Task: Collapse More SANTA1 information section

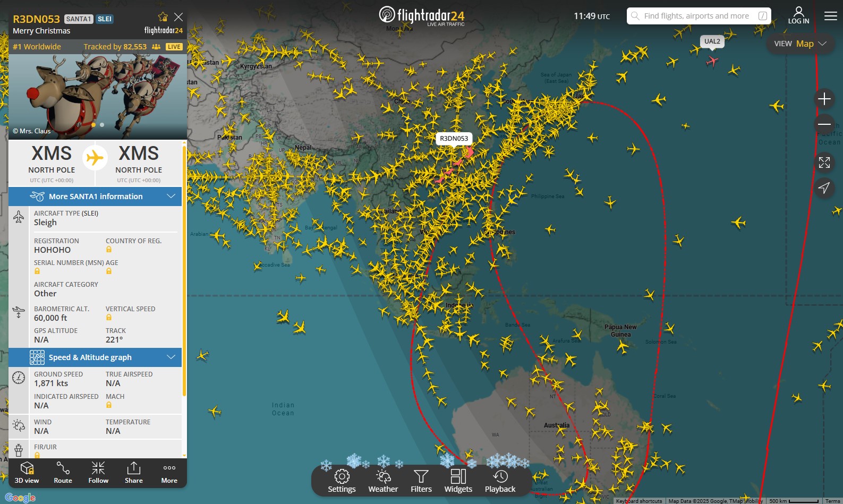Action: pyautogui.click(x=171, y=197)
